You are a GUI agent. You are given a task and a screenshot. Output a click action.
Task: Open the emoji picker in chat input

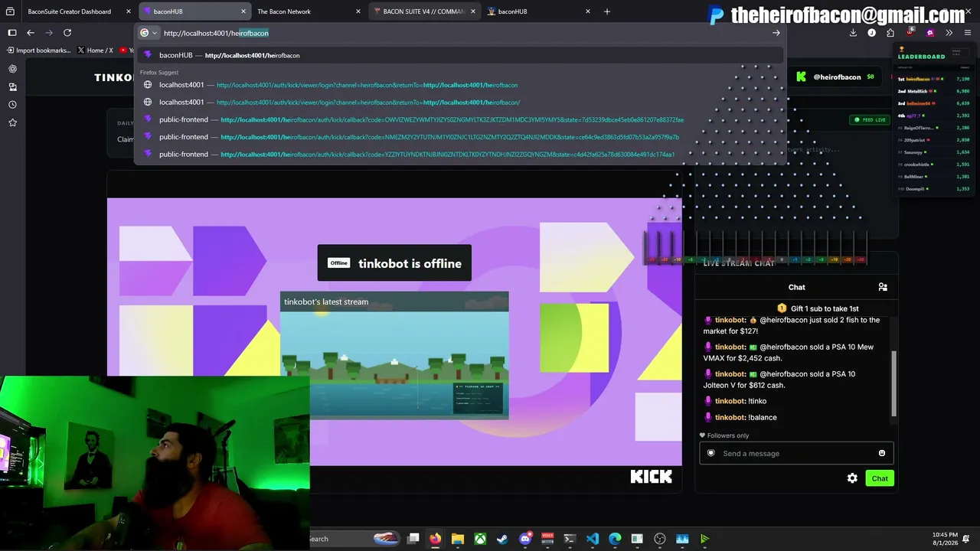(882, 453)
